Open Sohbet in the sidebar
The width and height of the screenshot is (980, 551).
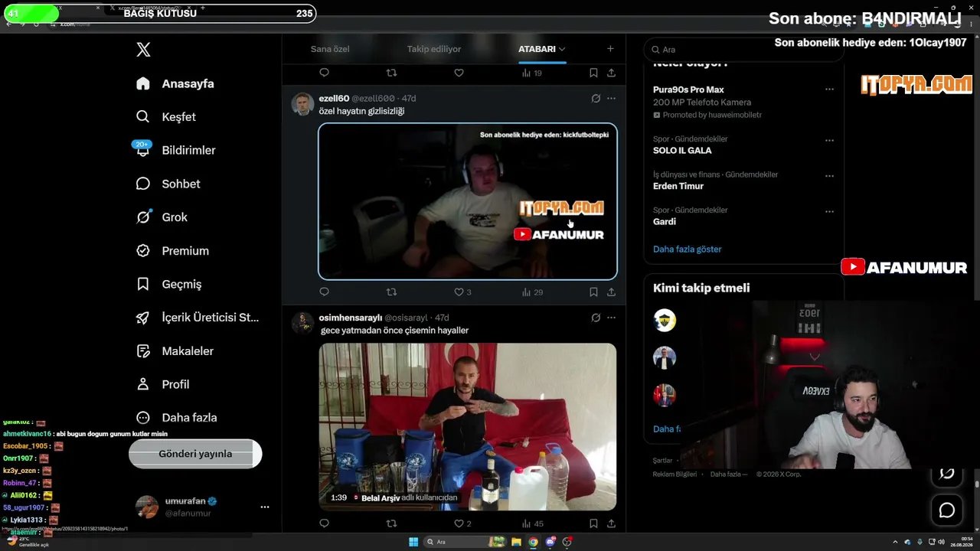click(168, 184)
